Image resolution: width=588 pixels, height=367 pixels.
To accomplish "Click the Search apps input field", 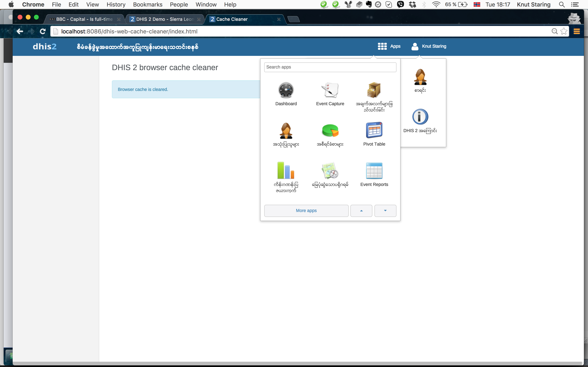I will pyautogui.click(x=330, y=67).
